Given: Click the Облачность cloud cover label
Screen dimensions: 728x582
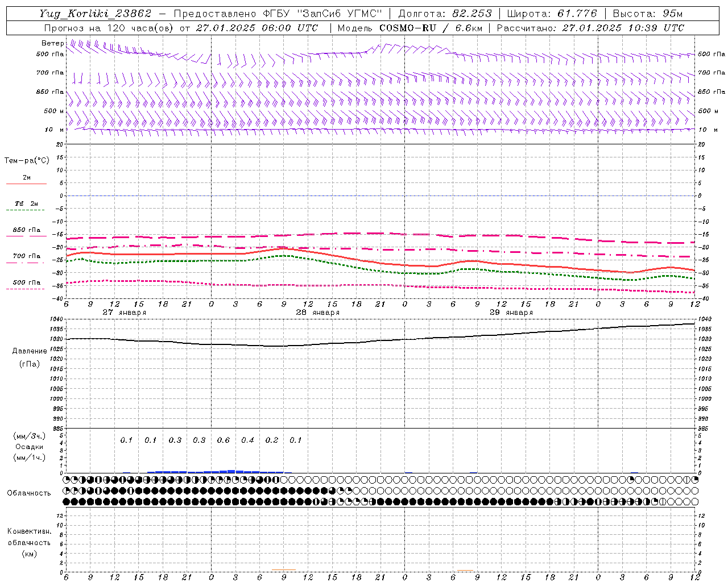Looking at the screenshot, I should pos(29,493).
